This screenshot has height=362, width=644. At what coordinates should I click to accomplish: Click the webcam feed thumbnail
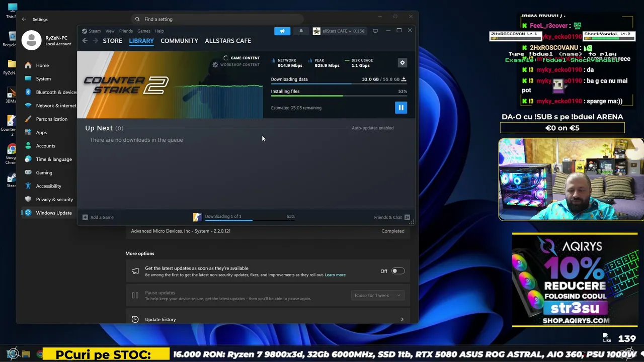click(x=571, y=179)
